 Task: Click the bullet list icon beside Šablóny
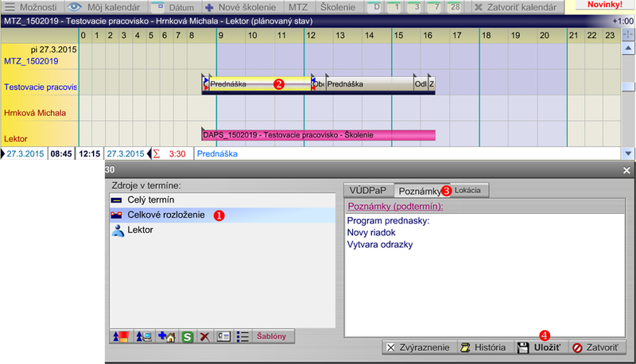pos(244,336)
